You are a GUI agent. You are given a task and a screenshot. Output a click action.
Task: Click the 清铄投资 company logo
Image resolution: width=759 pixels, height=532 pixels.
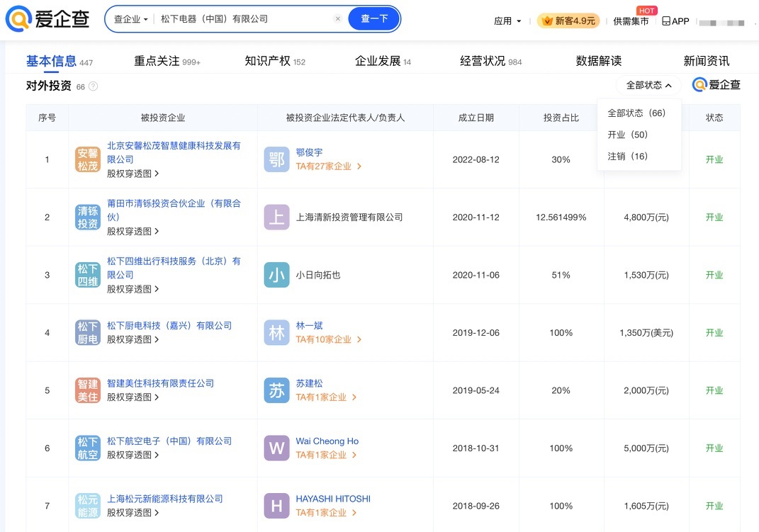click(88, 217)
